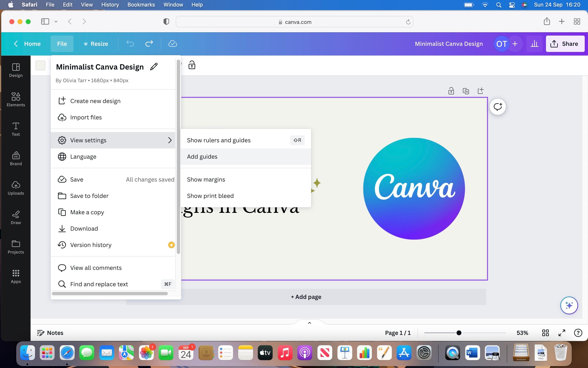Expand the View settings submenu
588x368 pixels.
[x=113, y=140]
